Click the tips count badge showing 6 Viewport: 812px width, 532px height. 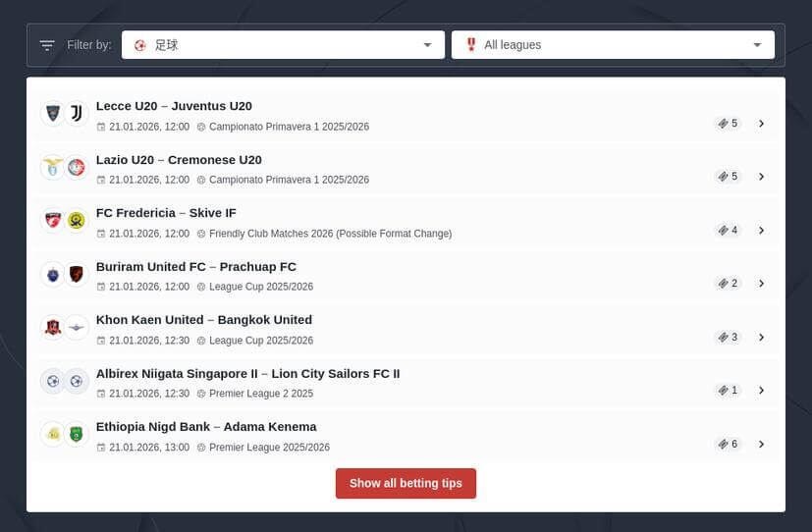pos(728,444)
